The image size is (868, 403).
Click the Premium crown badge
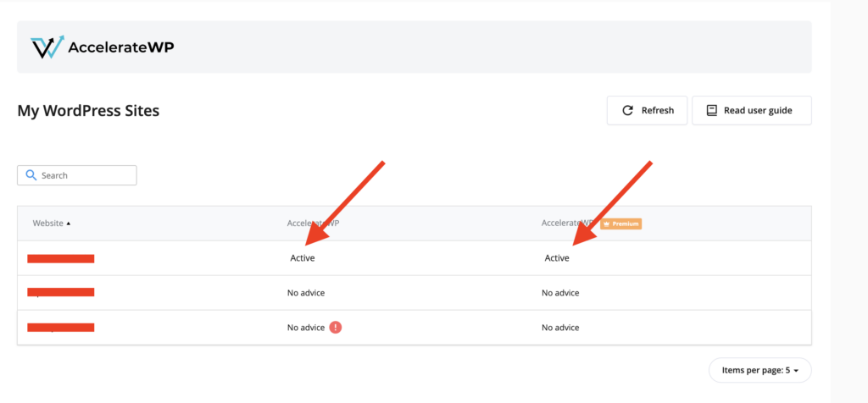pos(621,224)
